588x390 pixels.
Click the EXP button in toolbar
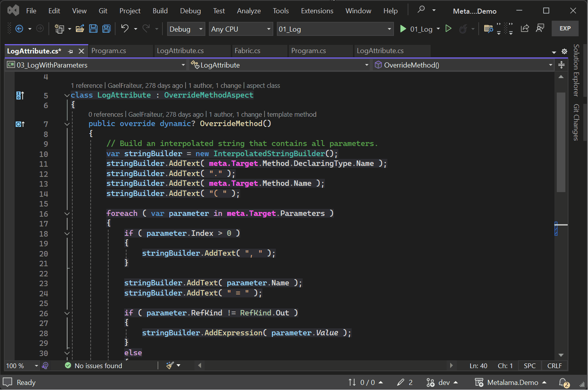click(565, 28)
